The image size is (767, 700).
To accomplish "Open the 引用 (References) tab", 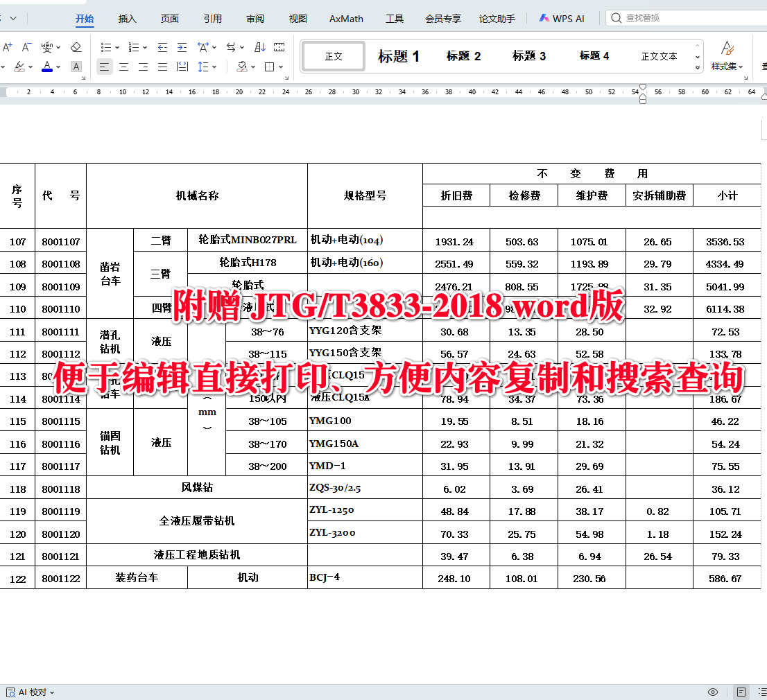I will tap(213, 19).
